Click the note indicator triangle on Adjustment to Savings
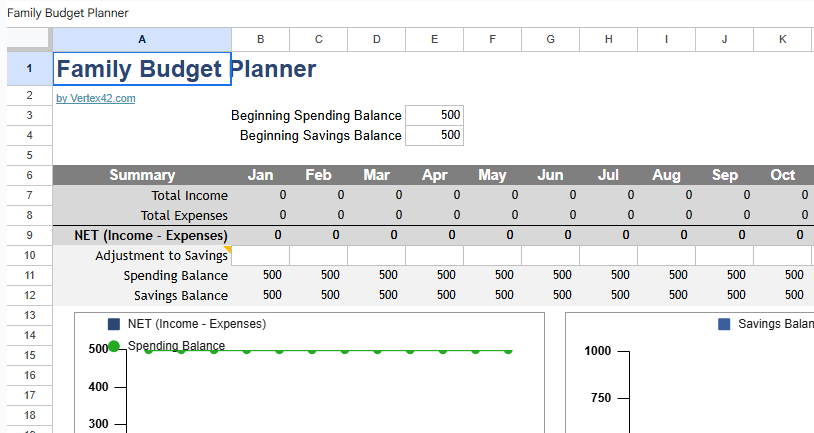This screenshot has height=433, width=814. 227,249
